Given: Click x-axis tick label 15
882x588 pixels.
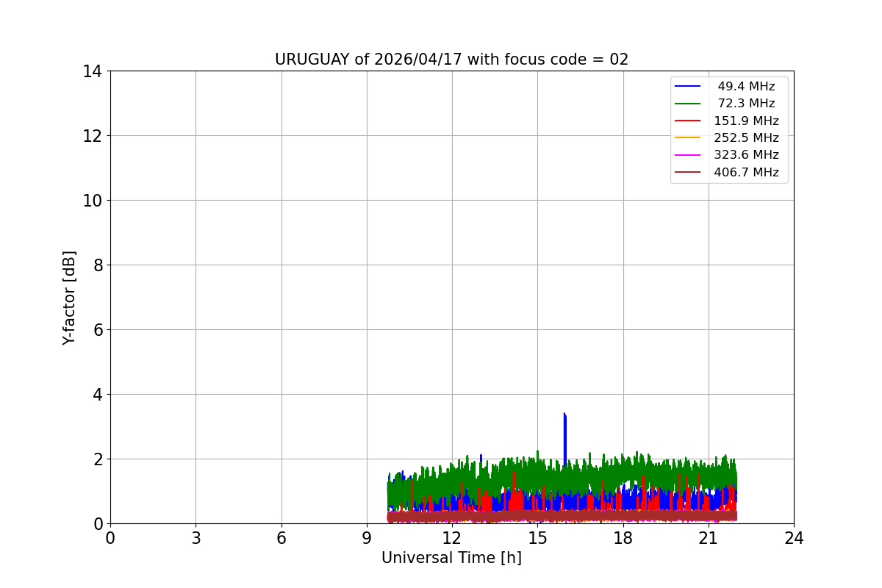Looking at the screenshot, I should [537, 539].
